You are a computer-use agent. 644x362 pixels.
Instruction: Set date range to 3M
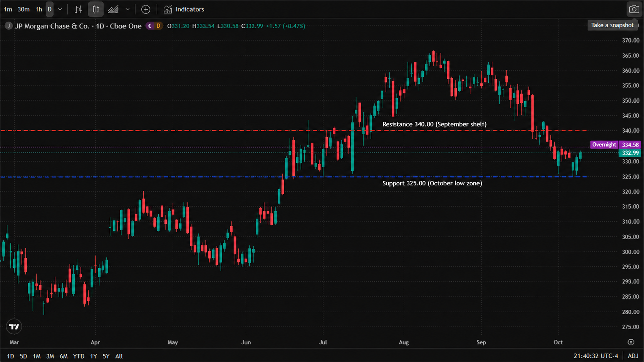(x=50, y=356)
